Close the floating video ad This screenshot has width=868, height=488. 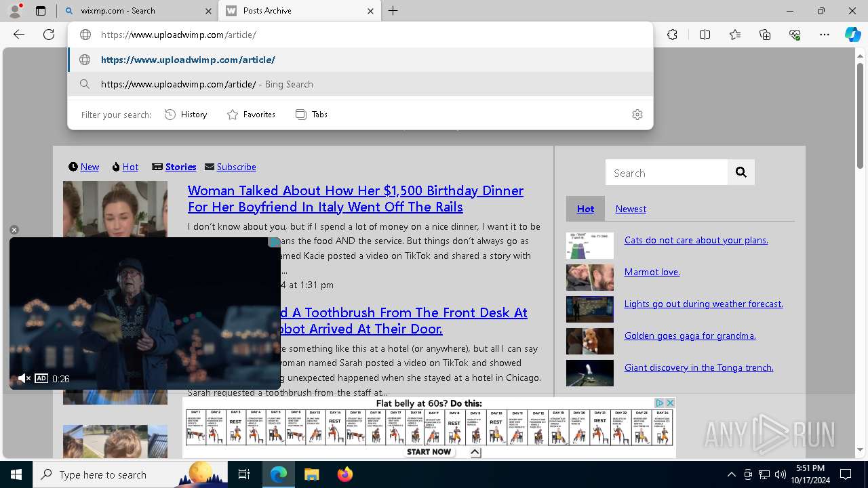14,230
